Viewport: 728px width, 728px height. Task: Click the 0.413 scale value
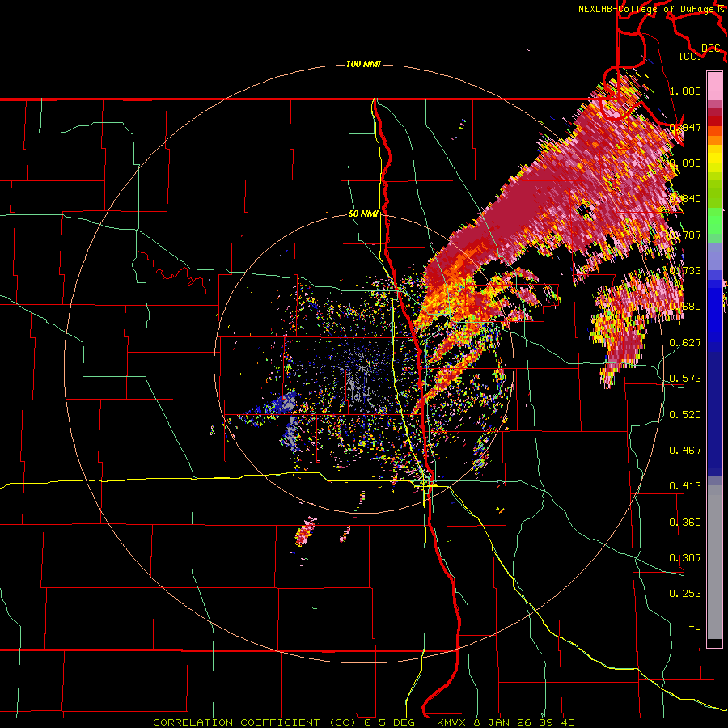click(x=685, y=486)
